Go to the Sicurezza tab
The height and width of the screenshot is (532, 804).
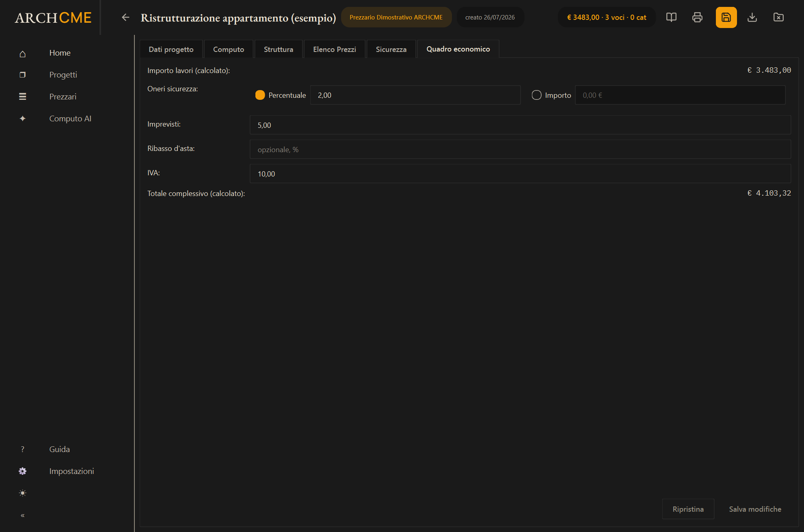tap(391, 49)
